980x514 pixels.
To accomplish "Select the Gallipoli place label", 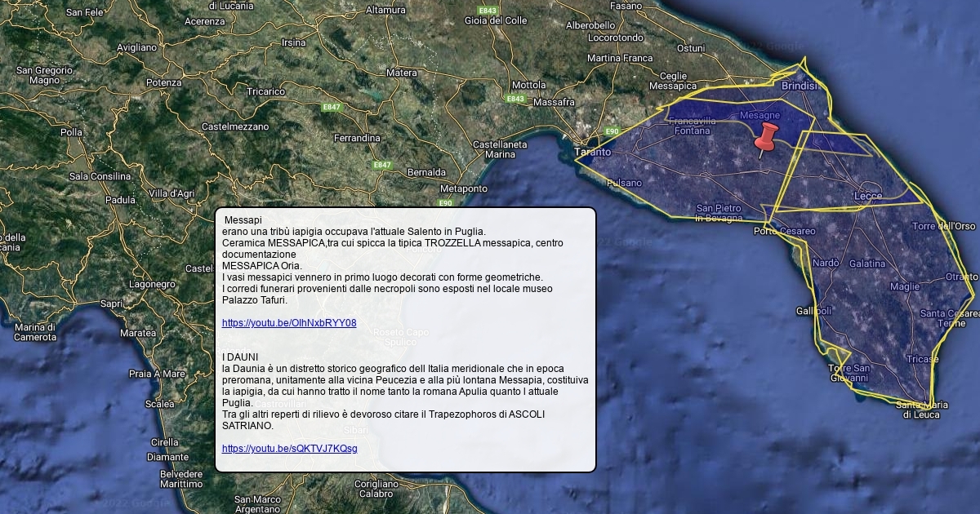I will point(813,311).
